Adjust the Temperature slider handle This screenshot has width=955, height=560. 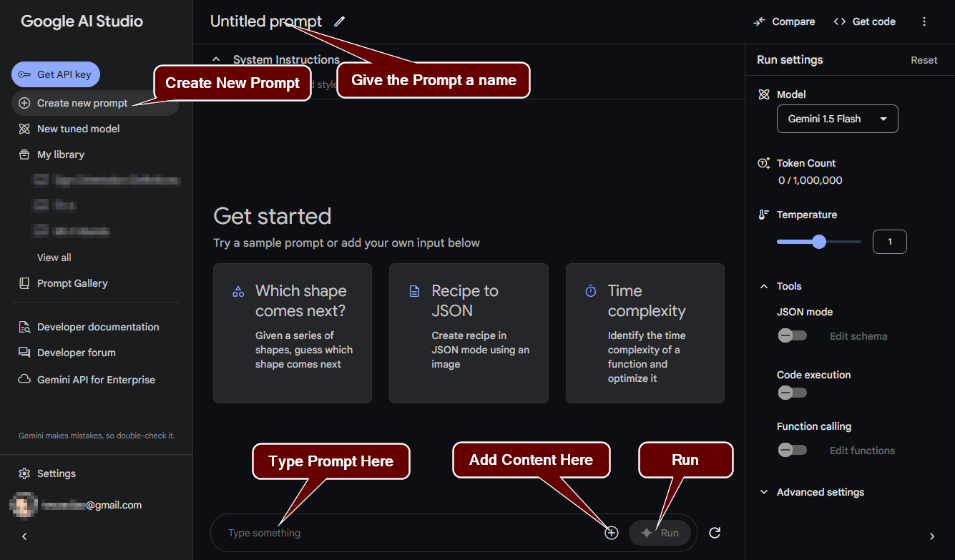click(x=819, y=242)
